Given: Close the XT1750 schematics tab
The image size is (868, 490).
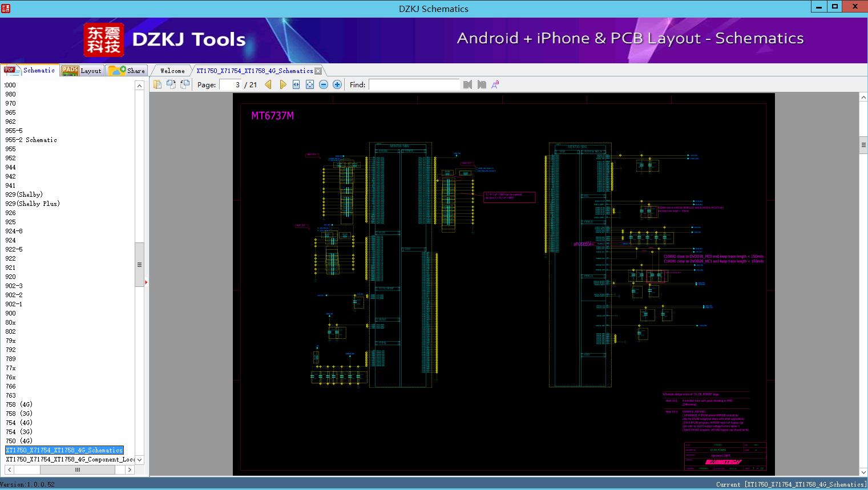Looking at the screenshot, I should pos(318,71).
